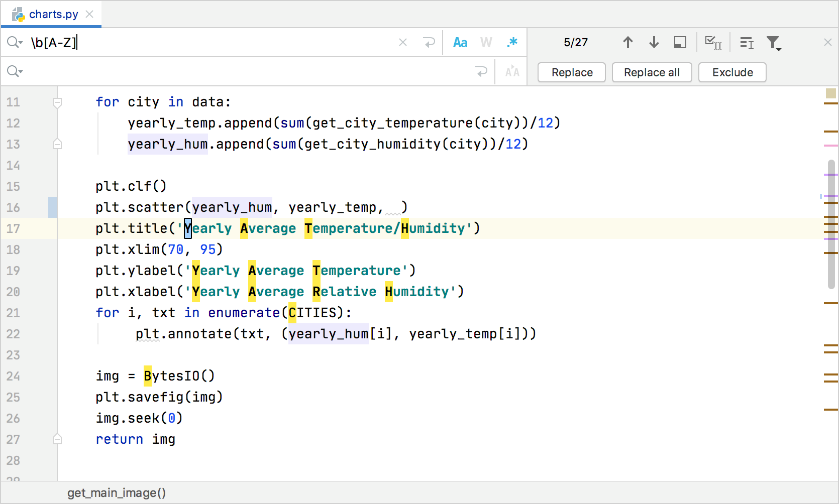Open the search history dropdown
Screen dimensions: 839x504
[x=14, y=42]
